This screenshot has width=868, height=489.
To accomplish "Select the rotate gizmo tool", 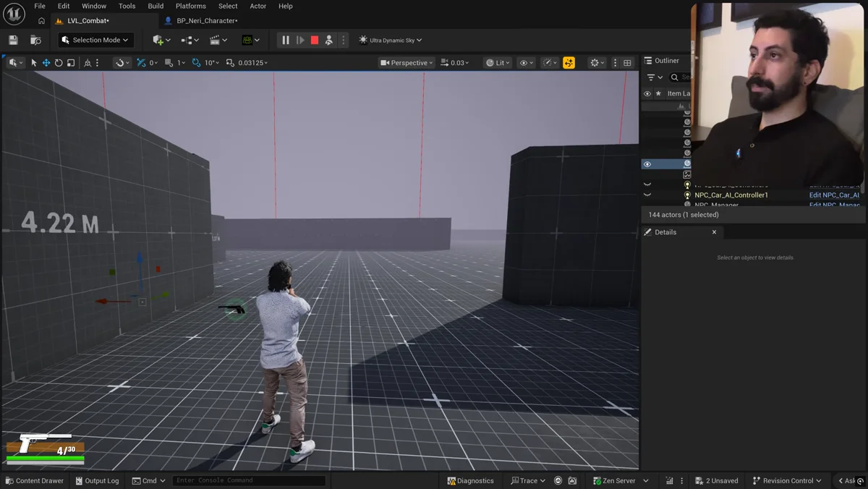I will coord(59,63).
